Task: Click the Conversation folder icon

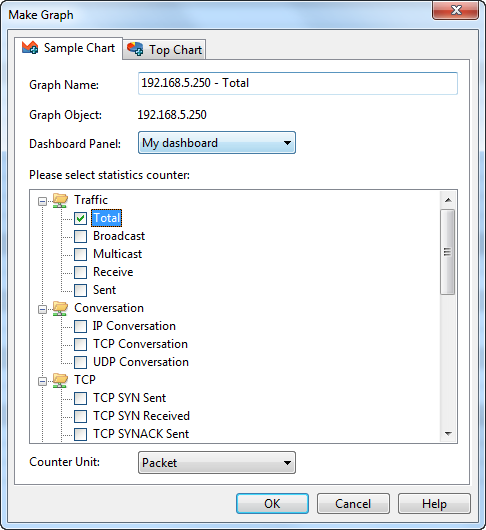Action: [x=60, y=308]
